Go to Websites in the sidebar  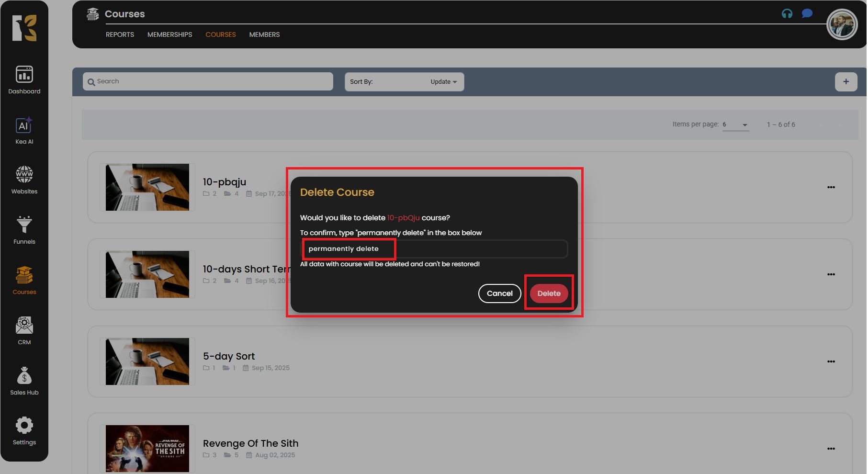(24, 180)
